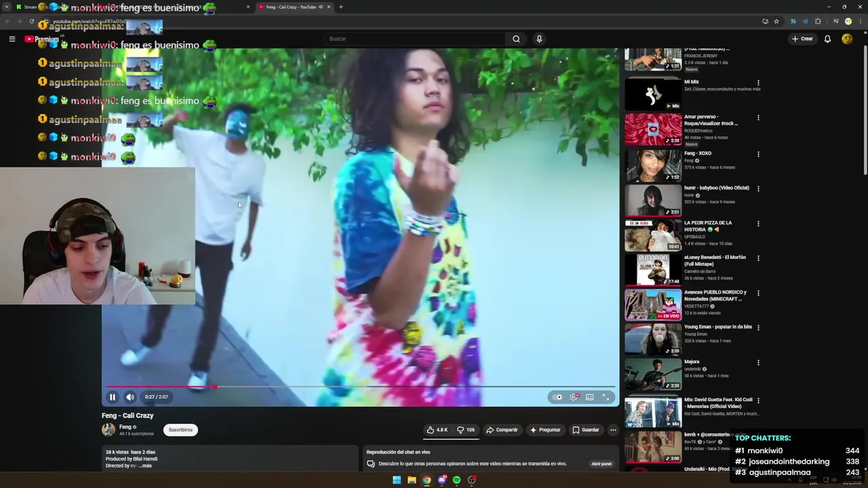Open options menu for Feng - XOXO
Screen dimensions: 868x488
click(x=758, y=155)
